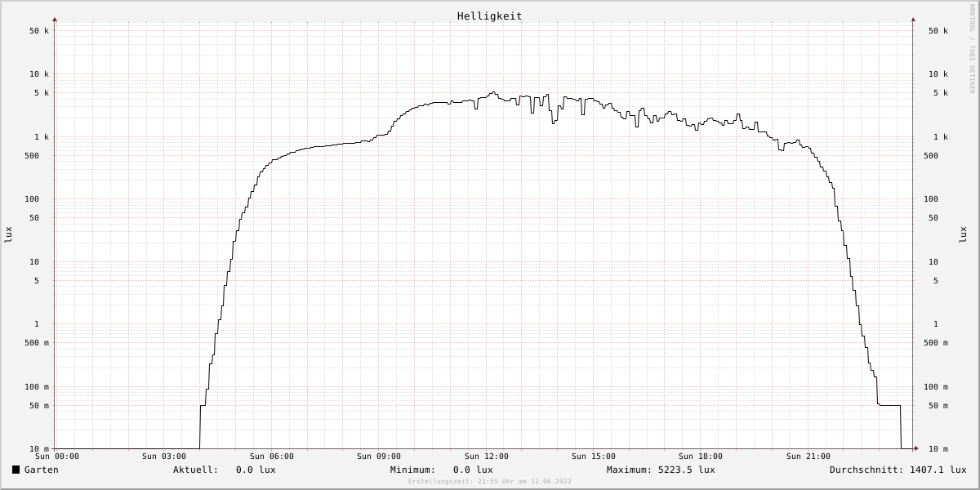This screenshot has width=980, height=490.
Task: Click the red arrow atop left axis
Action: click(x=55, y=19)
